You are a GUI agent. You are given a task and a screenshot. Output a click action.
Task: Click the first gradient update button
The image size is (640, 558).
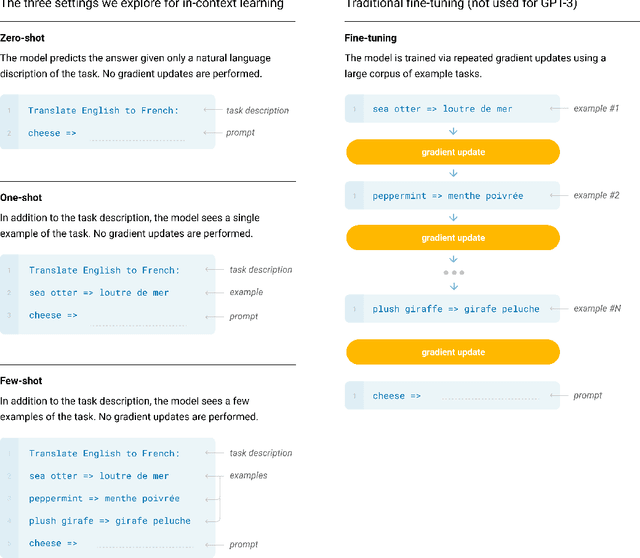tap(453, 152)
